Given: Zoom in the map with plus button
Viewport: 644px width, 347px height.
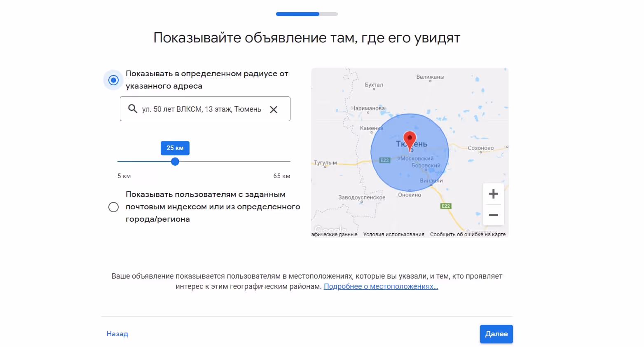Looking at the screenshot, I should tap(493, 194).
